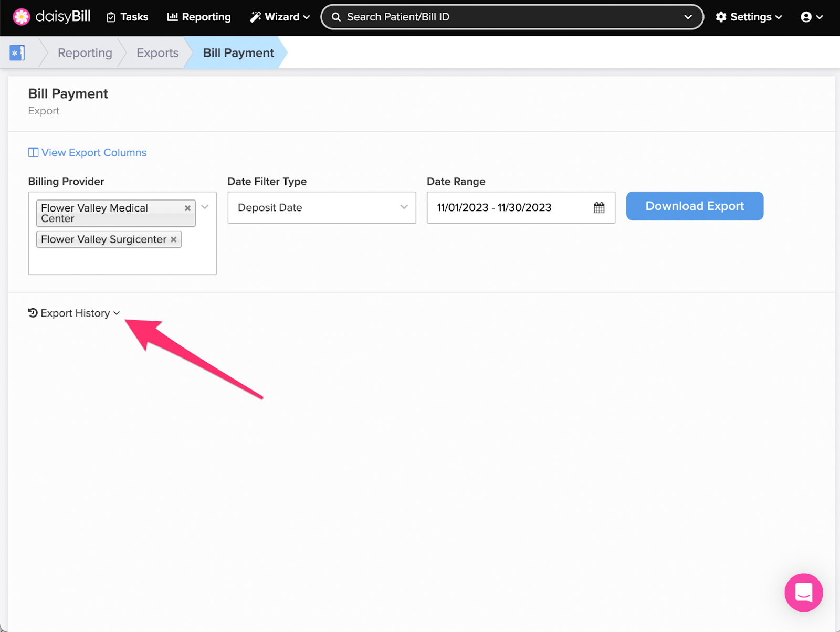This screenshot has width=840, height=632.
Task: Open the Date Filter Type dropdown
Action: 322,207
